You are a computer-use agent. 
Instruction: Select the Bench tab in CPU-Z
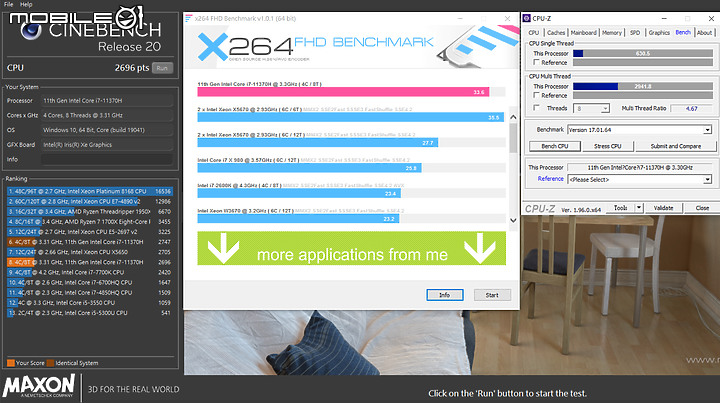[683, 32]
